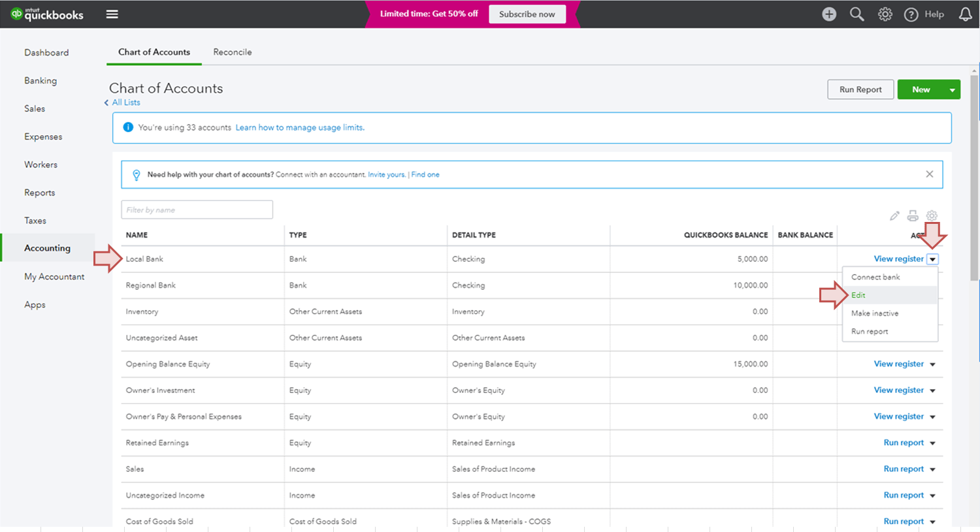The height and width of the screenshot is (532, 980).
Task: Expand Sales row action dropdown
Action: [x=932, y=469]
